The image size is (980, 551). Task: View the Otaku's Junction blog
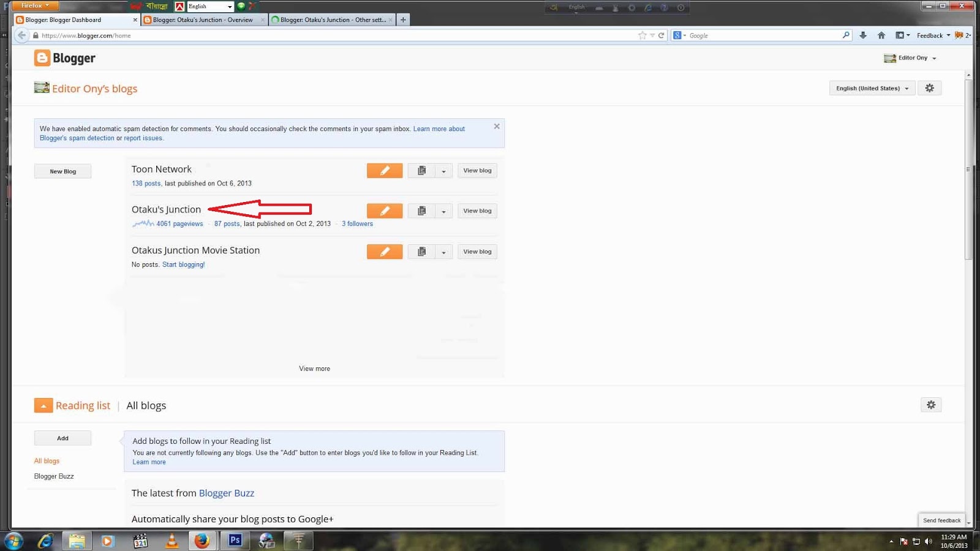[x=477, y=211]
